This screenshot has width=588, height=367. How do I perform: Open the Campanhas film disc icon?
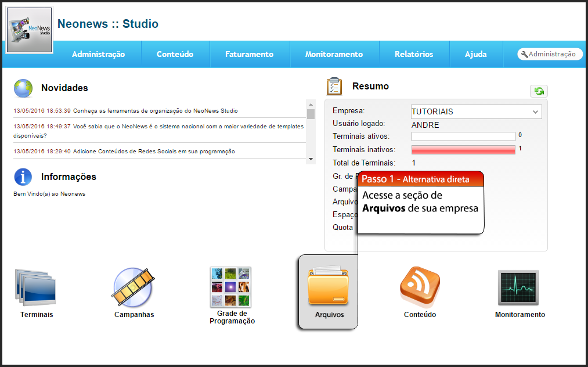[x=134, y=287]
